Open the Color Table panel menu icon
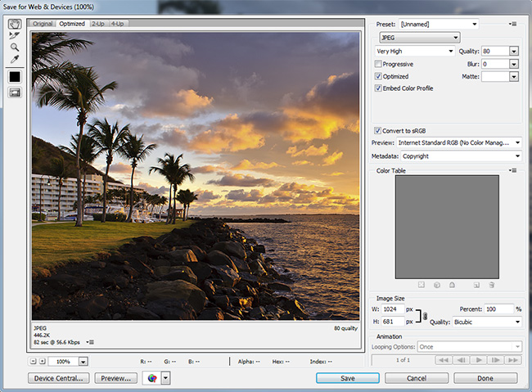Screen dimensions: 532x392 [513, 170]
